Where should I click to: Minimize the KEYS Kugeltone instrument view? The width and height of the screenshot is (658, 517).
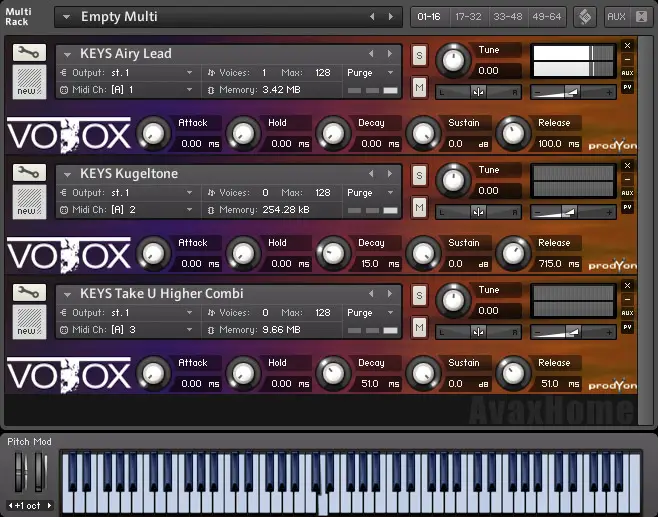(x=627, y=179)
